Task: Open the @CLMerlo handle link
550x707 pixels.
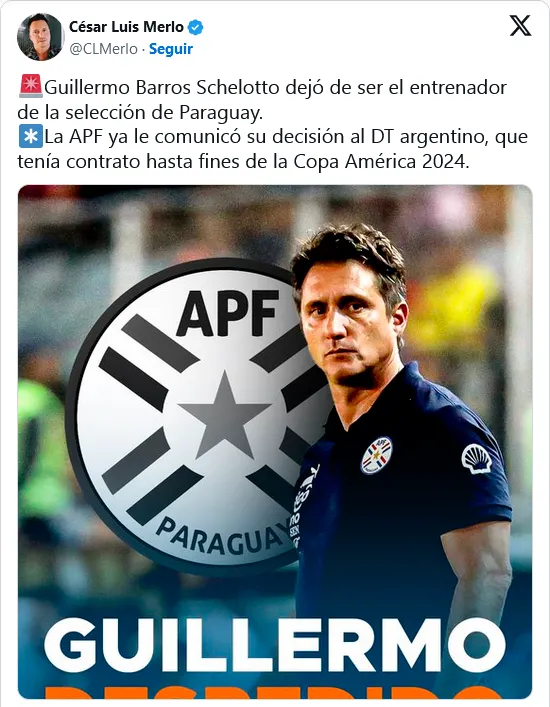Action: [x=103, y=49]
